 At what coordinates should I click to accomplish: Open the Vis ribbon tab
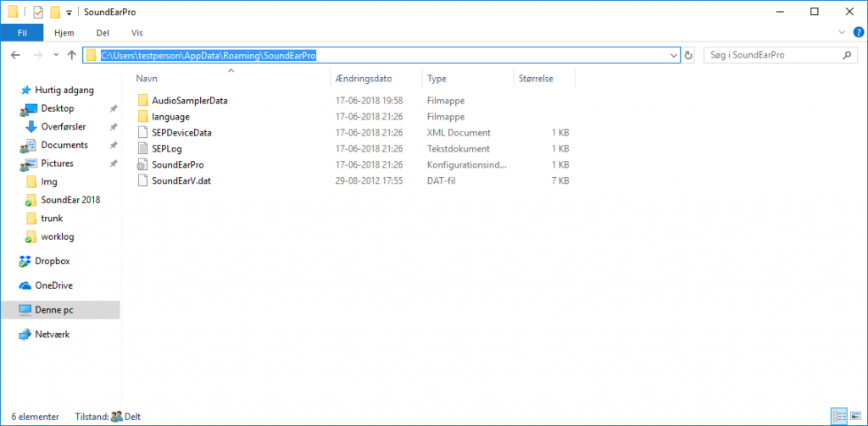tap(136, 33)
